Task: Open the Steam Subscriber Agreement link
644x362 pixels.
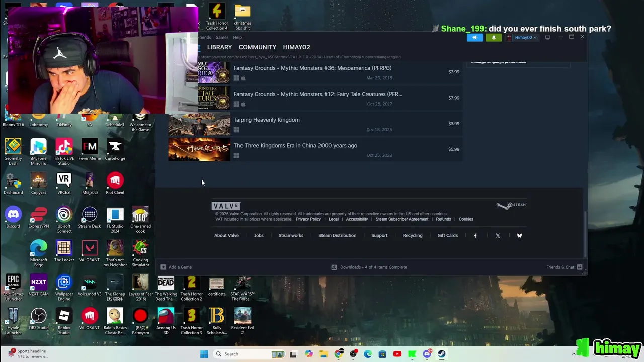Action: point(402,219)
